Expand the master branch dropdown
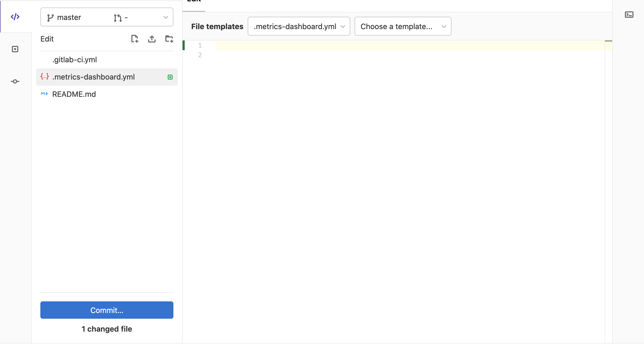Image resolution: width=644 pixels, height=344 pixels. tap(165, 17)
